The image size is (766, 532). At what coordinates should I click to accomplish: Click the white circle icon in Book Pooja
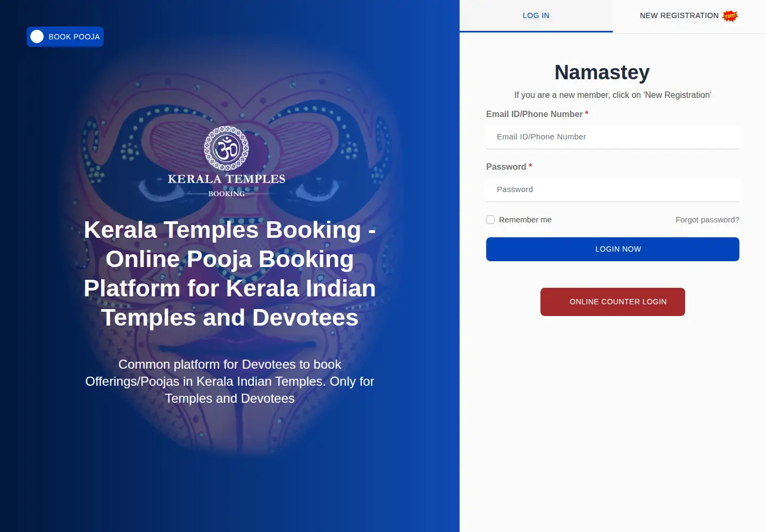(x=37, y=37)
